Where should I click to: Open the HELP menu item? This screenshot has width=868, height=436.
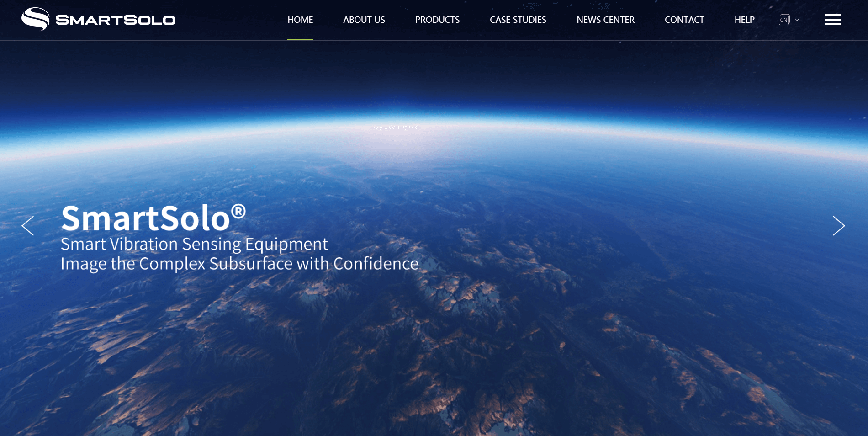[x=744, y=20]
